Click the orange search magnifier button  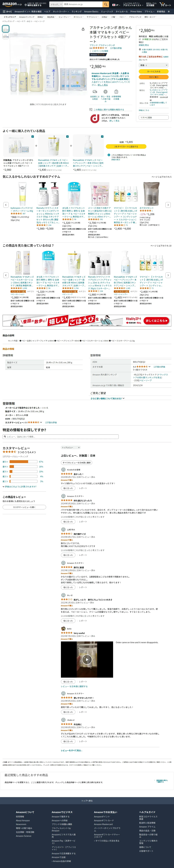[106, 4]
